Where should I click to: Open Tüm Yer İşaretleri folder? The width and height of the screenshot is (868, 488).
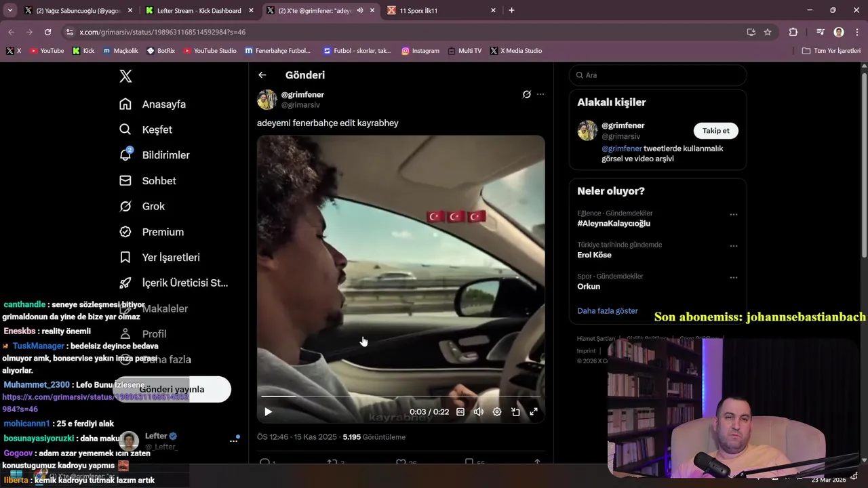pos(831,51)
